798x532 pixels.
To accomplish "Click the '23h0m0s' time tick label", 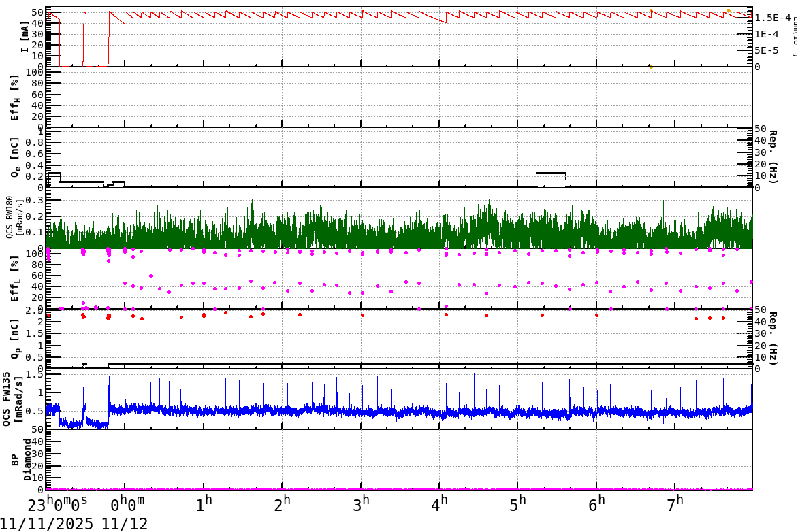I will 57,505.
